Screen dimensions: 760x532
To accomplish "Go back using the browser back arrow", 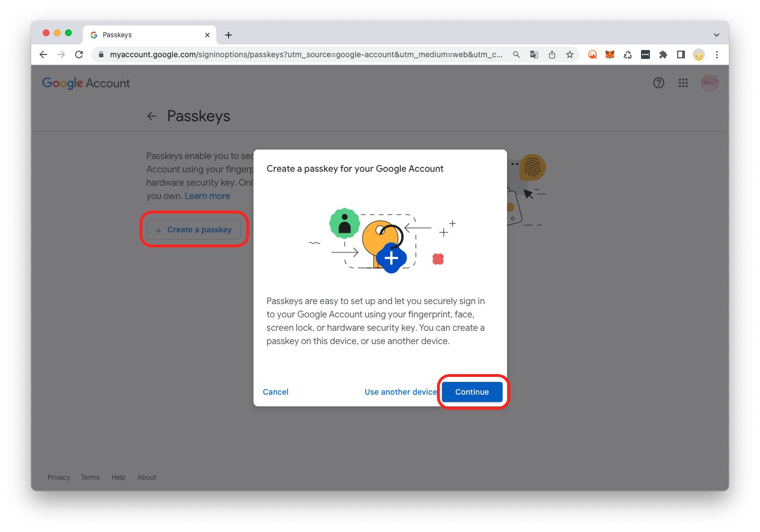I will click(x=43, y=54).
